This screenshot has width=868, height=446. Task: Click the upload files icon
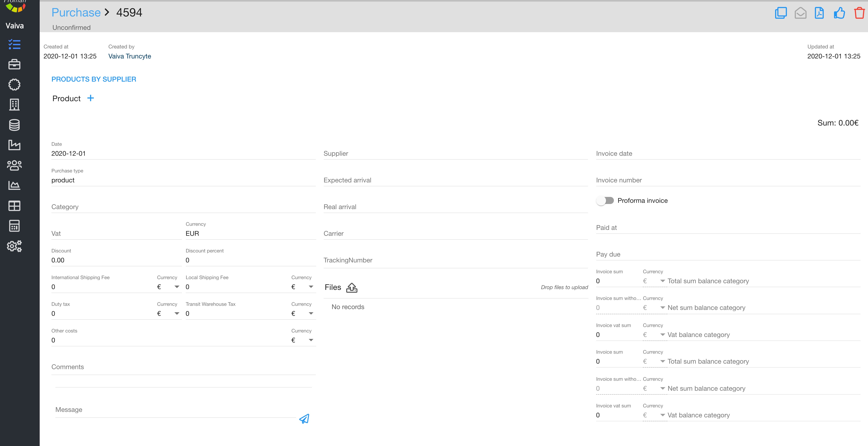coord(352,288)
